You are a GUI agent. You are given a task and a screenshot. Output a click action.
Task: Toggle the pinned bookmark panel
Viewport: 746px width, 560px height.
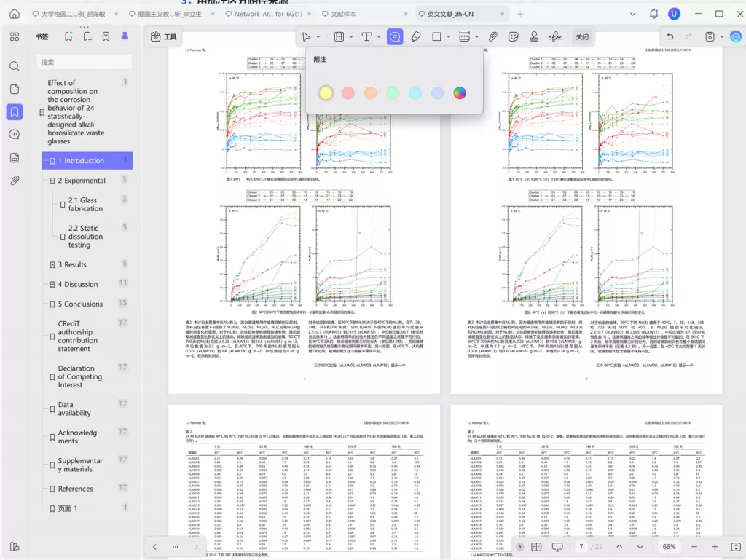point(125,36)
